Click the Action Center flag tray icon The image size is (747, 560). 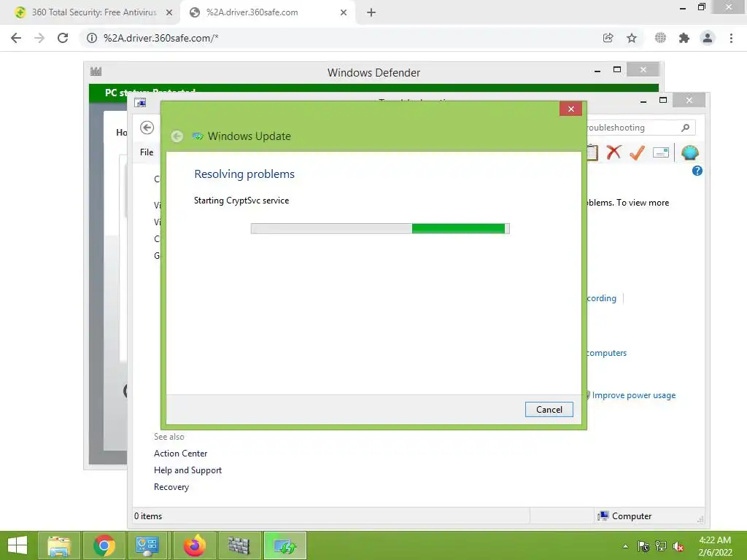pos(643,546)
